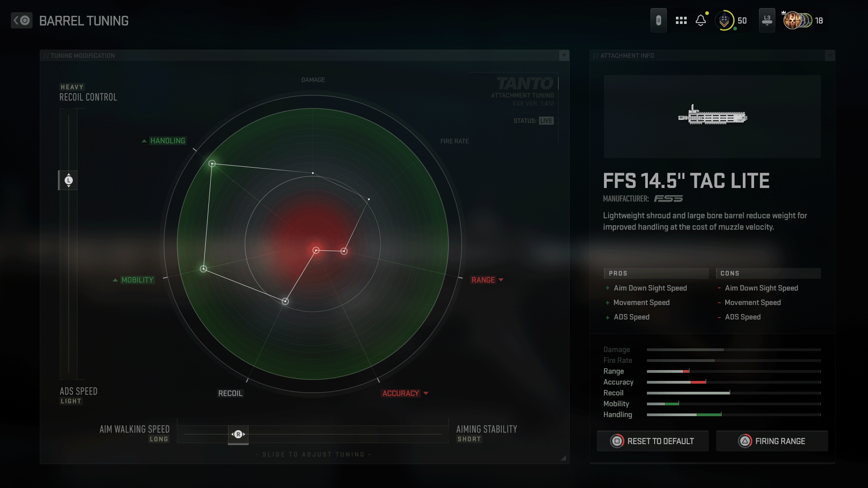Collapse the Tuning Modification panel arrow
The image size is (868, 488).
coord(564,56)
